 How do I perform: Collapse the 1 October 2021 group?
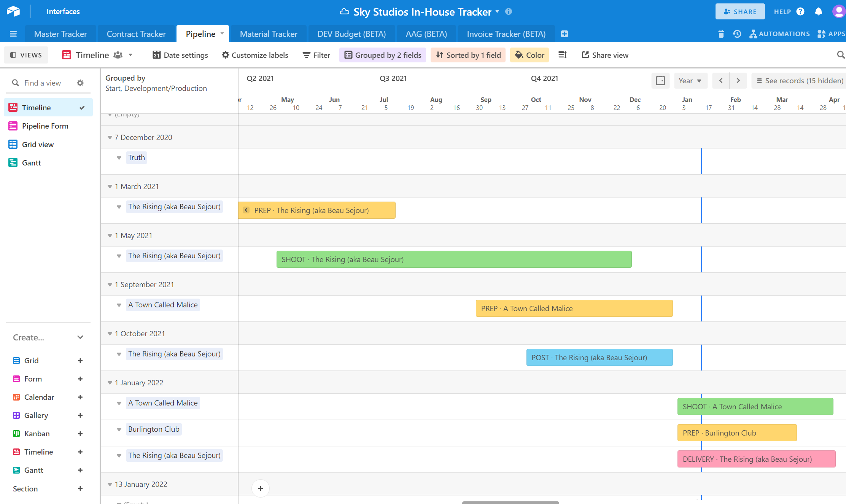110,334
